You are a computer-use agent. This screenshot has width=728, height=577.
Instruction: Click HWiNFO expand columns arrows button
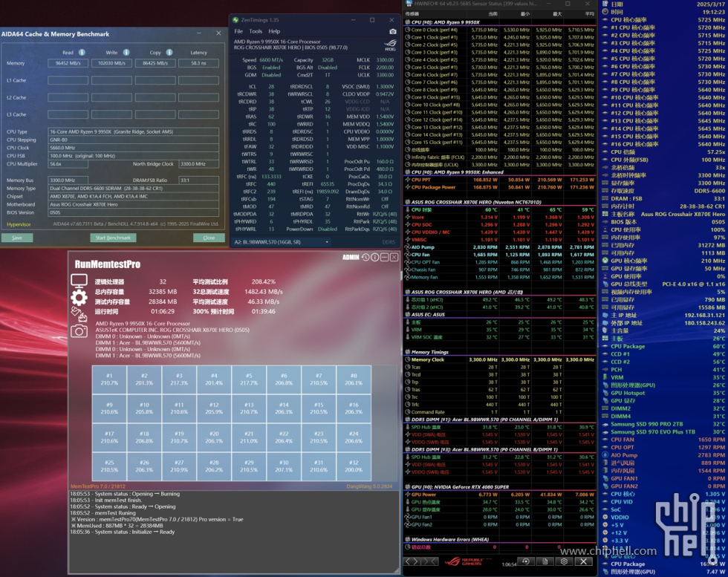412,561
